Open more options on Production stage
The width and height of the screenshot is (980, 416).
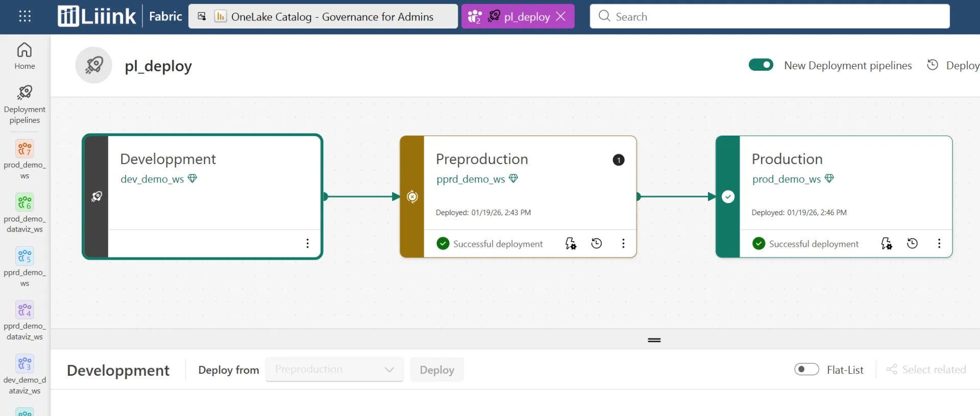point(939,244)
